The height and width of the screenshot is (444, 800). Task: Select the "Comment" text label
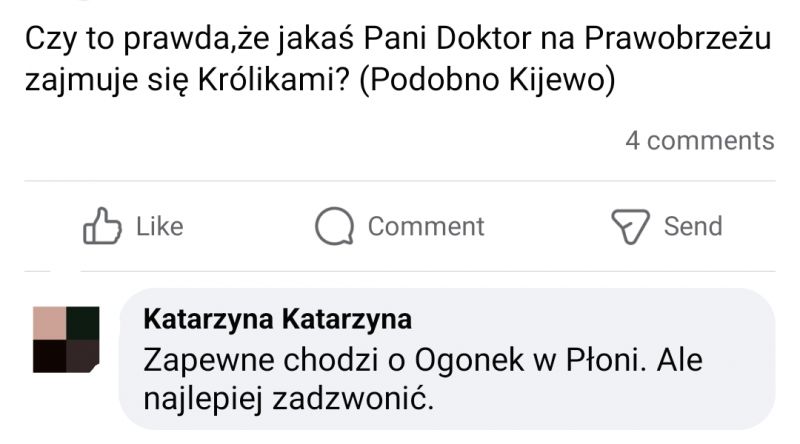click(x=426, y=227)
